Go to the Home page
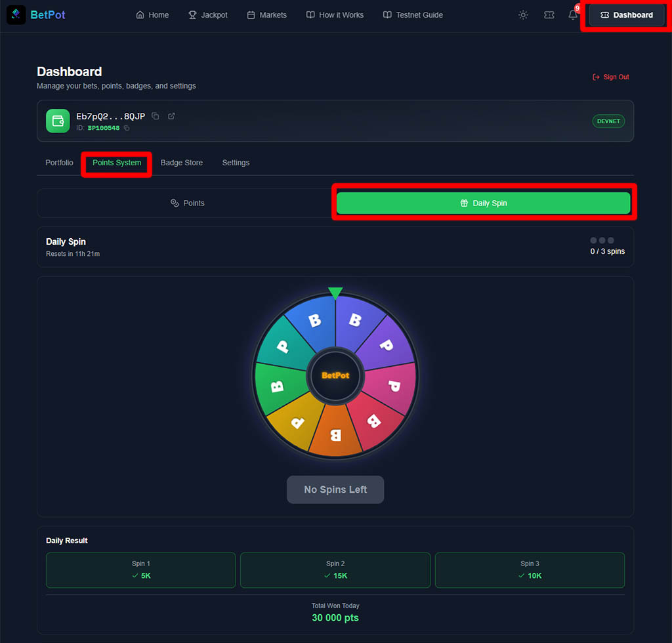672x643 pixels. (x=152, y=15)
